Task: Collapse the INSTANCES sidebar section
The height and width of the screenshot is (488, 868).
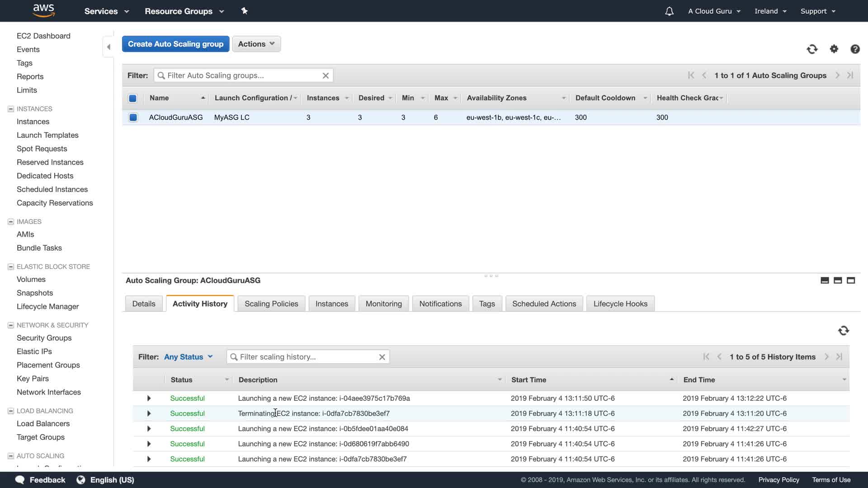Action: pyautogui.click(x=11, y=109)
